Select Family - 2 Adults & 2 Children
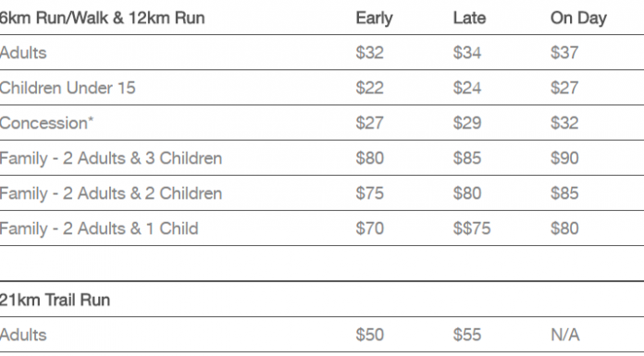This screenshot has width=644, height=356. [x=111, y=194]
